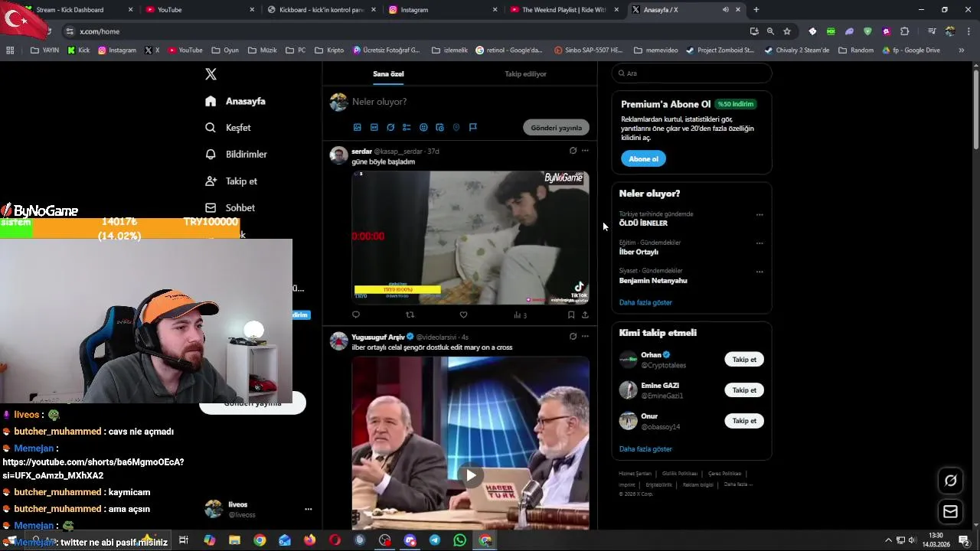Open more options on Yugusuguf Arşiv post
Image resolution: width=980 pixels, height=551 pixels.
tap(585, 336)
